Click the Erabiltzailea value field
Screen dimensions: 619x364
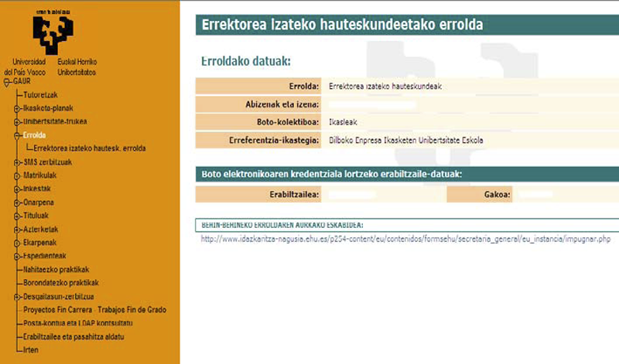pos(381,195)
